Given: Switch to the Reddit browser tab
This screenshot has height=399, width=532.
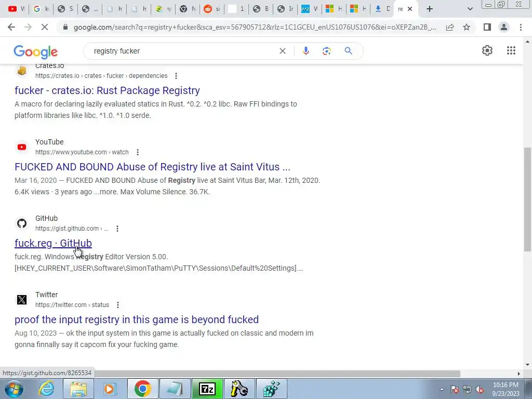Looking at the screenshot, I should point(212,9).
